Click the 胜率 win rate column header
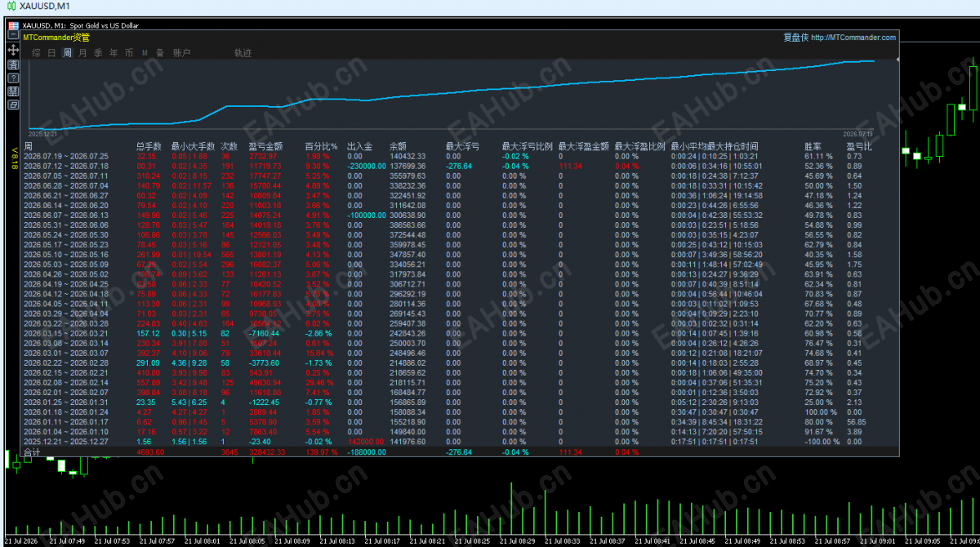 (x=813, y=146)
